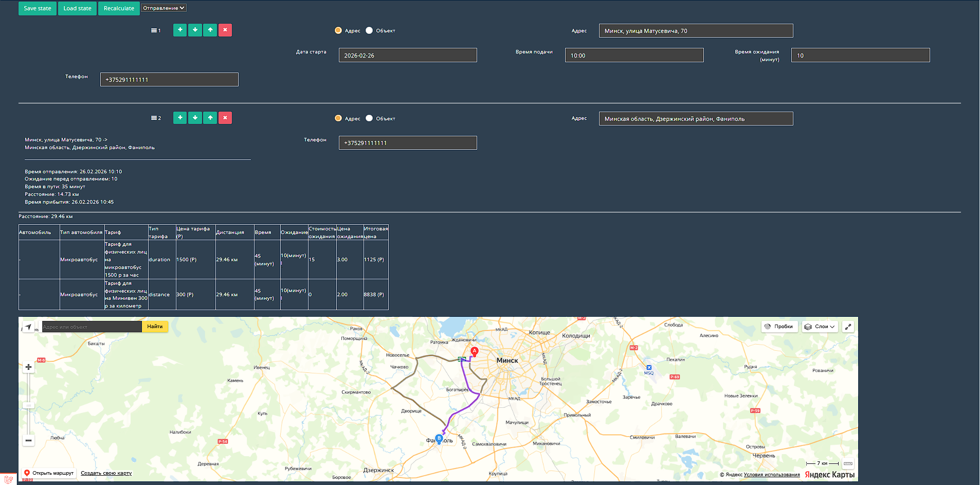This screenshot has width=980, height=485.
Task: Zoom out on the Yandex map
Action: (x=29, y=440)
